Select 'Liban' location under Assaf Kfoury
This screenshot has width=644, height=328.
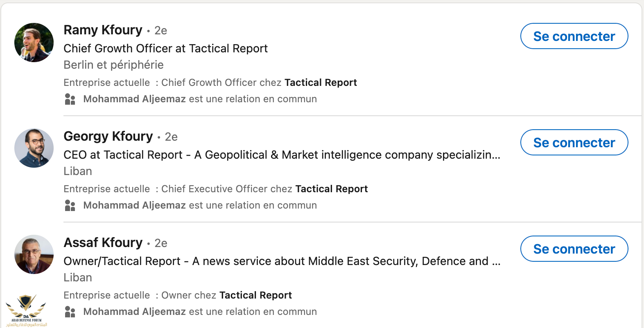[x=78, y=277]
